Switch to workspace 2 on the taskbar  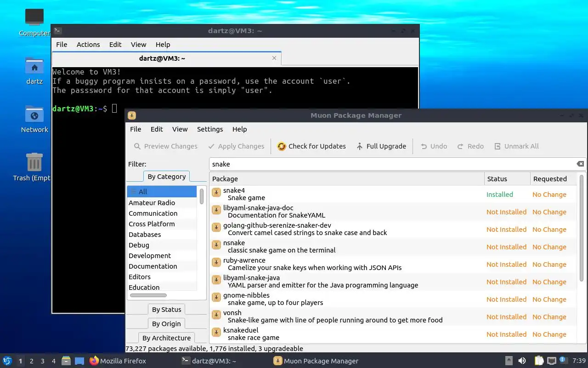[32, 361]
